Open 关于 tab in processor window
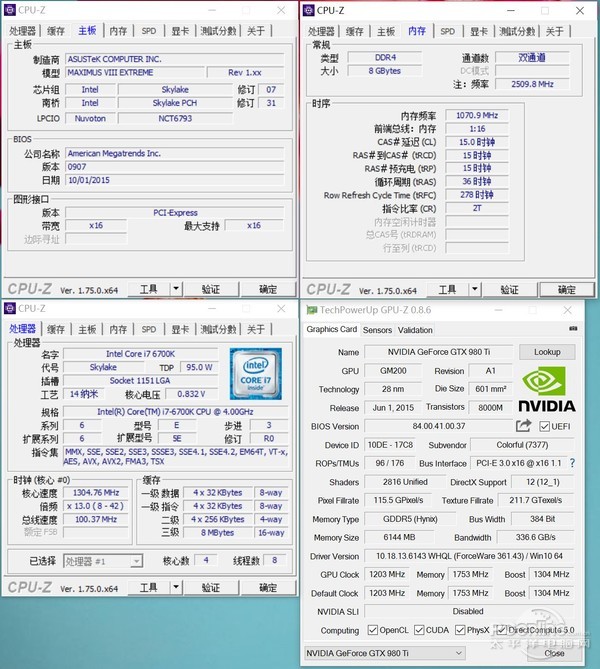The image size is (600, 669). click(x=256, y=329)
